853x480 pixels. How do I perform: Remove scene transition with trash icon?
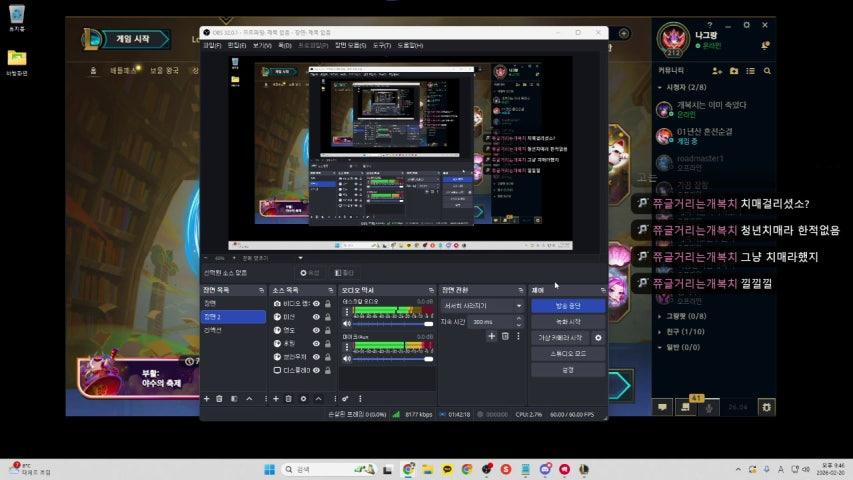pos(505,337)
